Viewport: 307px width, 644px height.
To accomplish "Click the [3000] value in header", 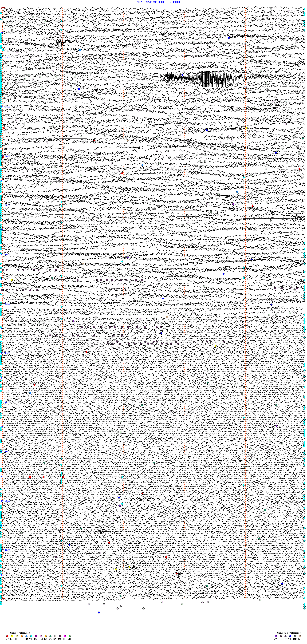I will pyautogui.click(x=176, y=2).
